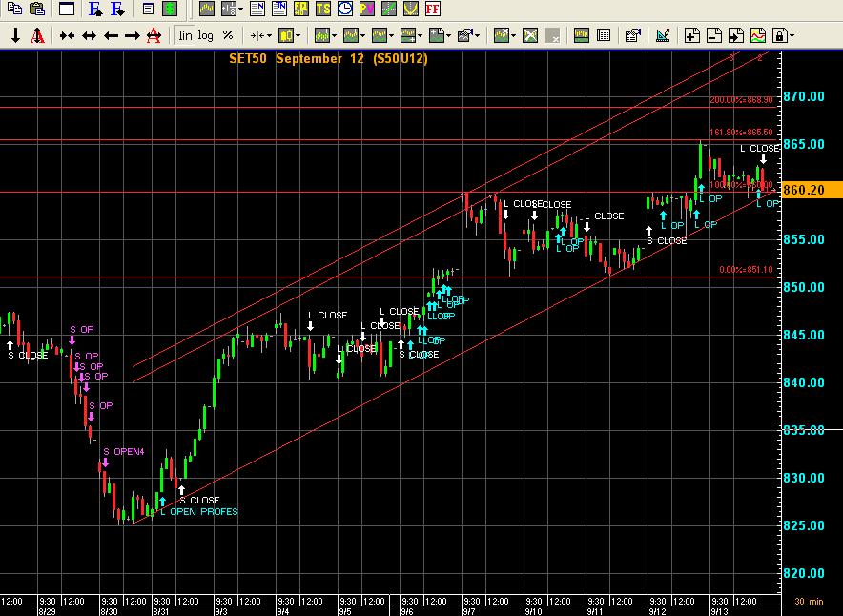This screenshot has height=616, width=843.
Task: Expand the bar spacing dropdown arrow
Action: click(x=271, y=36)
